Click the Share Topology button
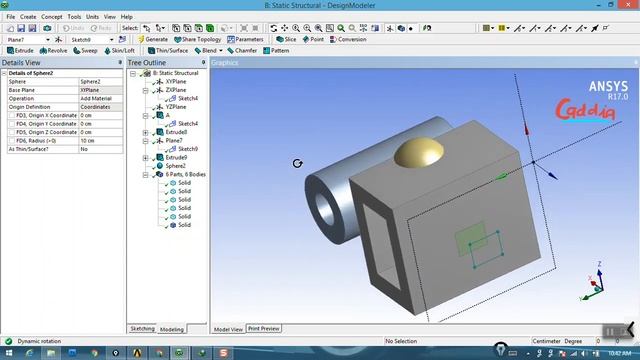Image resolution: width=640 pixels, height=360 pixels. pos(198,40)
